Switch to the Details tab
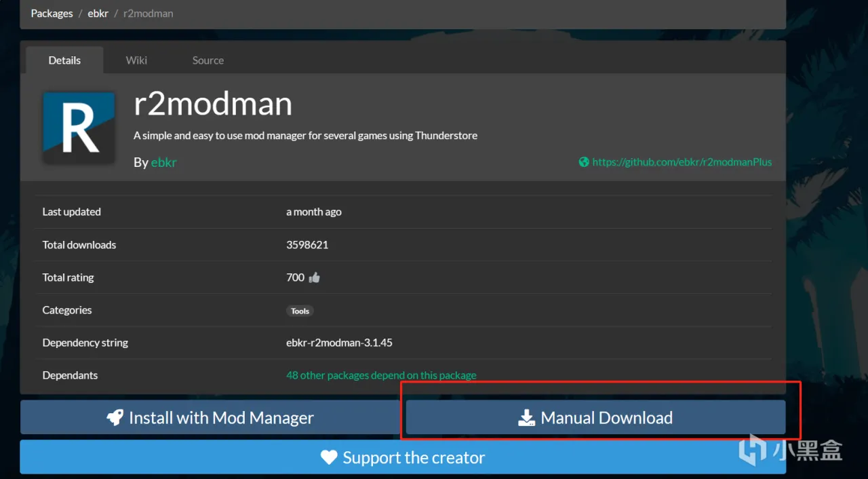The image size is (868, 479). coord(64,60)
